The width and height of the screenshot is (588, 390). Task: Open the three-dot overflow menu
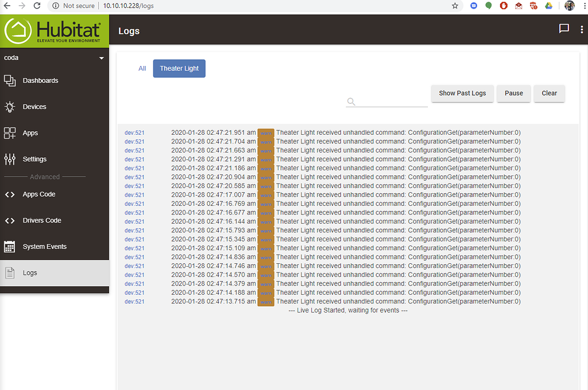[x=582, y=28]
